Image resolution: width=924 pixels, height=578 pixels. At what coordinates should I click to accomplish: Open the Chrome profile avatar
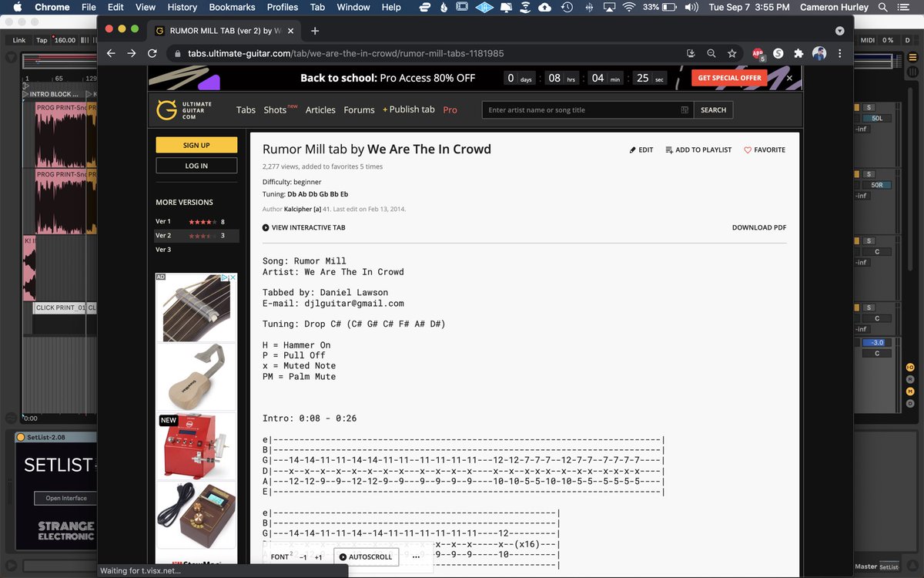click(819, 53)
